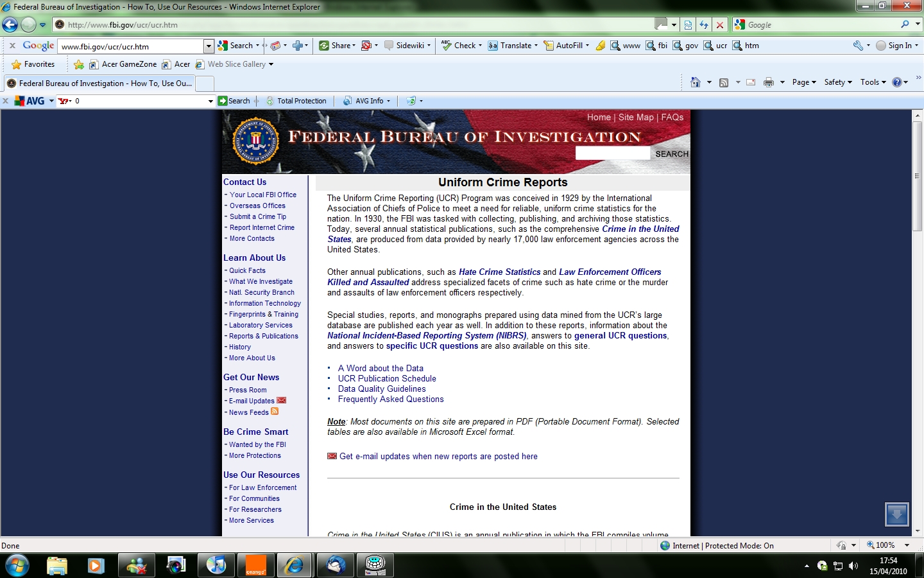The width and height of the screenshot is (924, 578).
Task: Click the SEARCH button in the FBI banner
Action: point(672,154)
